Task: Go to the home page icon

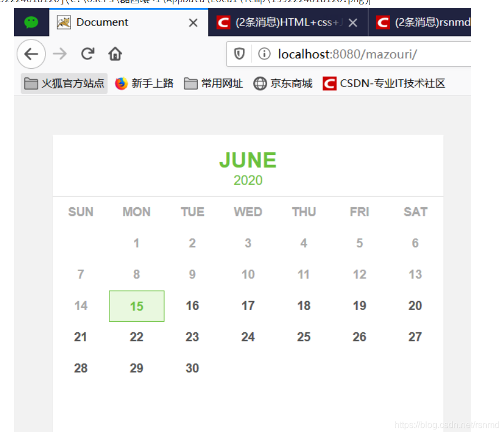Action: [x=115, y=54]
